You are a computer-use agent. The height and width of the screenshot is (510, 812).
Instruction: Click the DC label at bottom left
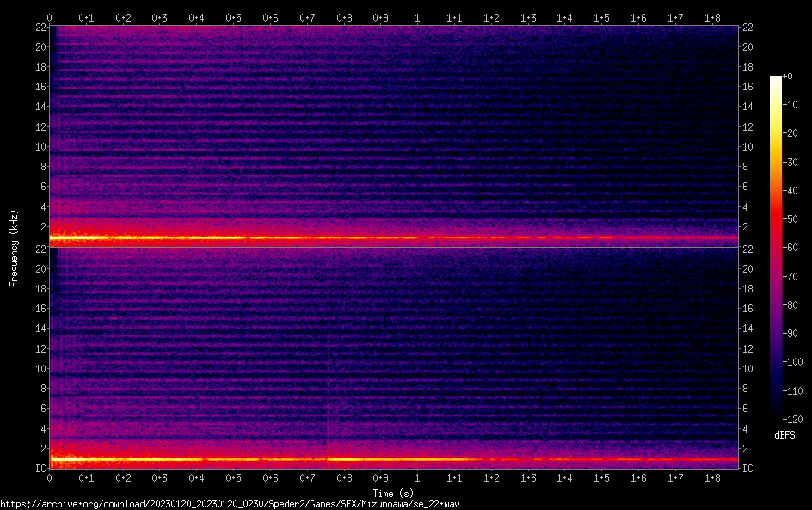(x=39, y=469)
